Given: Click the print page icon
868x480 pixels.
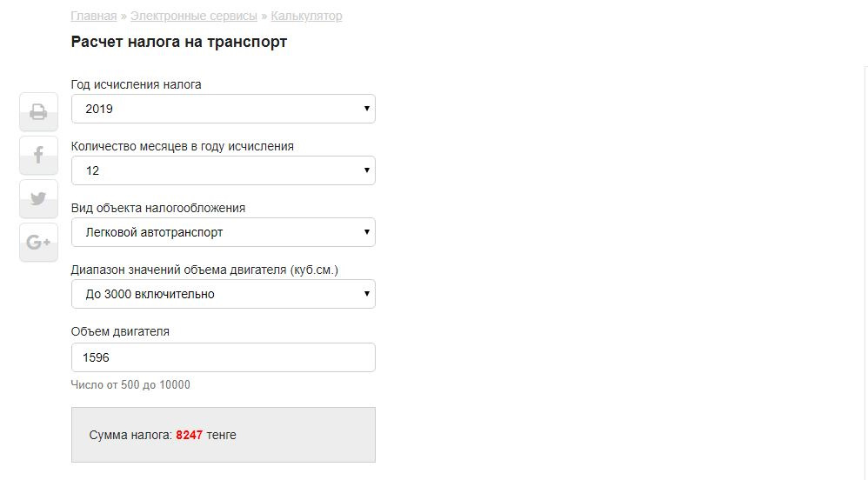Looking at the screenshot, I should (x=38, y=112).
